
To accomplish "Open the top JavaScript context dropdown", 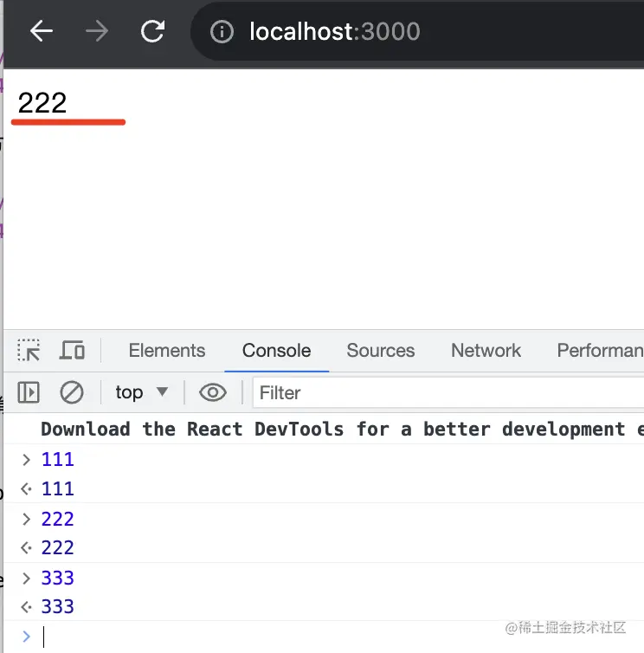I will [142, 392].
